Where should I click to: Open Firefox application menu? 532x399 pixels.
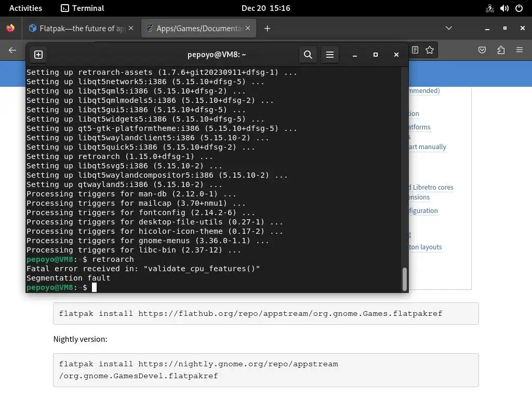point(519,50)
